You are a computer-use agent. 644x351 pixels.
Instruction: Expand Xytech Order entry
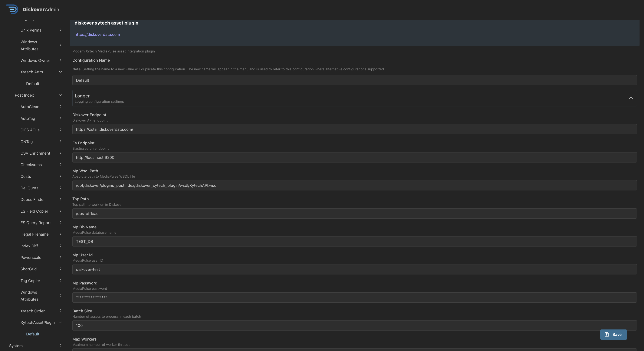[x=41, y=311]
